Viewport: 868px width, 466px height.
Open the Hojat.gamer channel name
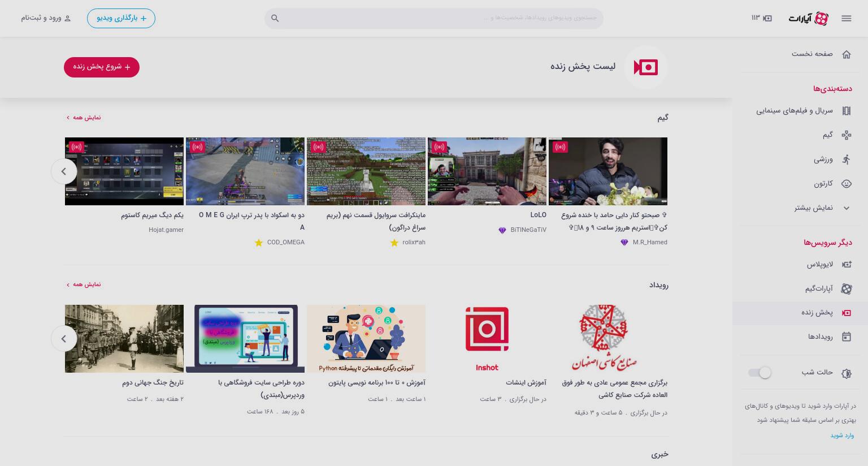point(166,230)
